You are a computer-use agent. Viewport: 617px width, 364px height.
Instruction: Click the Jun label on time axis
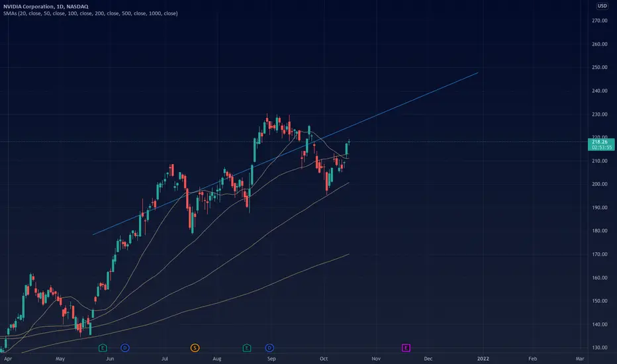pyautogui.click(x=110, y=359)
